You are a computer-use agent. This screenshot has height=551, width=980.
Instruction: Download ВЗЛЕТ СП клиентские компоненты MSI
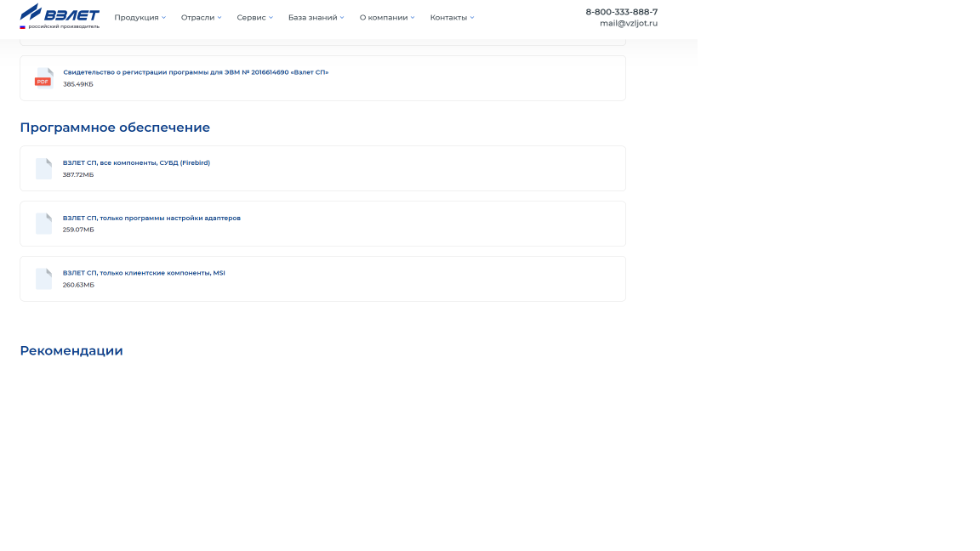click(x=144, y=273)
